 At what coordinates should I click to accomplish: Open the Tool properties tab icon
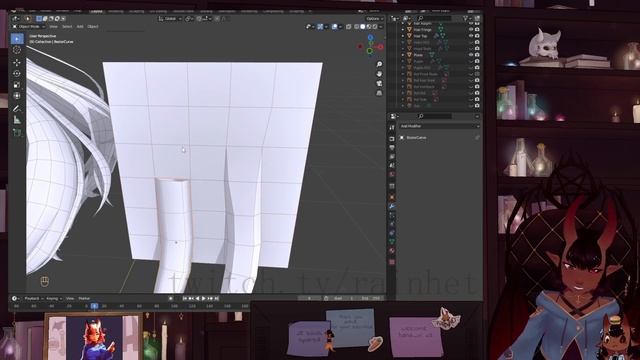[392, 128]
